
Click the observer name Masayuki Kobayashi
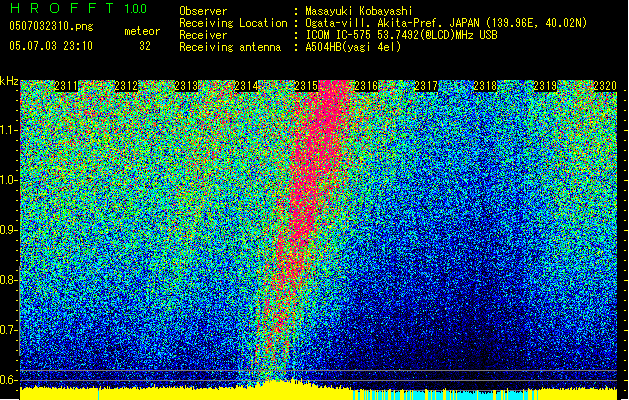(x=358, y=11)
